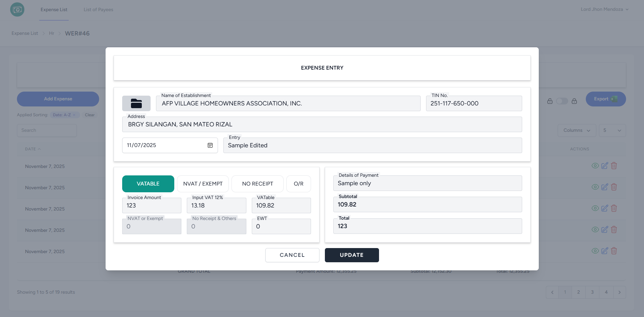Viewport: 644px width, 317px height.
Task: View the fourth November 7 expense row
Action: 595,229
